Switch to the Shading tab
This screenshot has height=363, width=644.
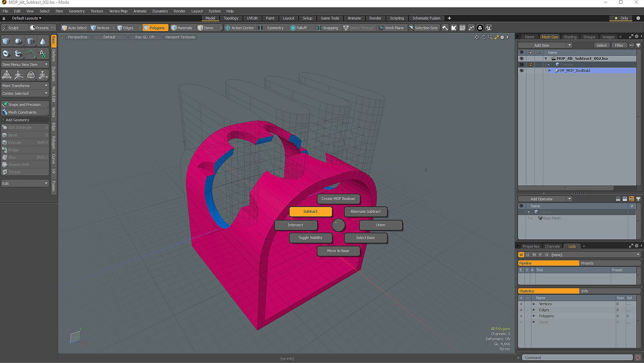[570, 37]
